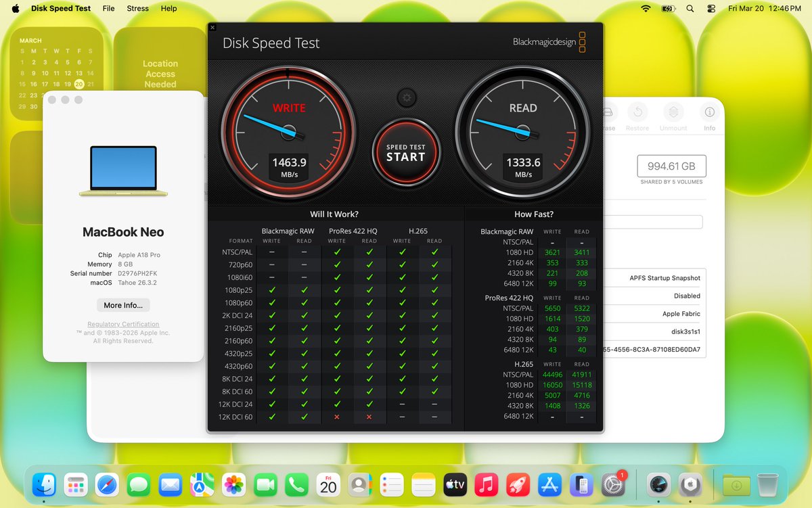Click the date and time in menu bar

pos(765,8)
